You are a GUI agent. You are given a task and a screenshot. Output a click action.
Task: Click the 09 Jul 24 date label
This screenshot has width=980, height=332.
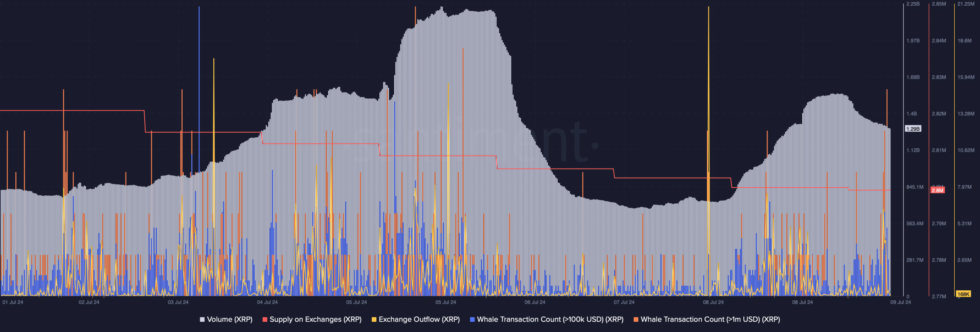[900, 302]
